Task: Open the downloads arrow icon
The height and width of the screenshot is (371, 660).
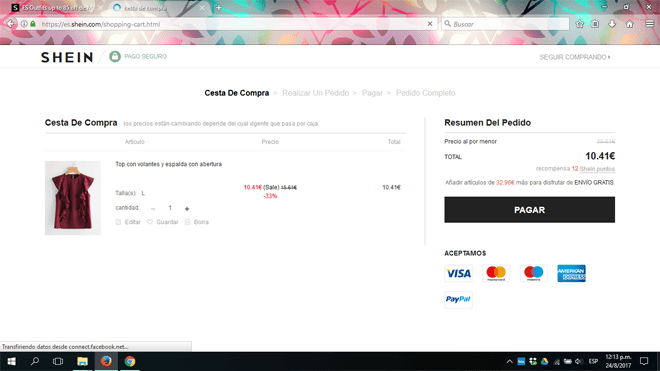Action: point(612,24)
